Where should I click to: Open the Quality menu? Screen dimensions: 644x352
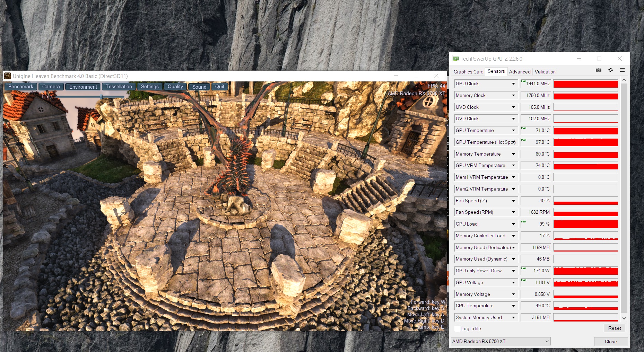(175, 87)
